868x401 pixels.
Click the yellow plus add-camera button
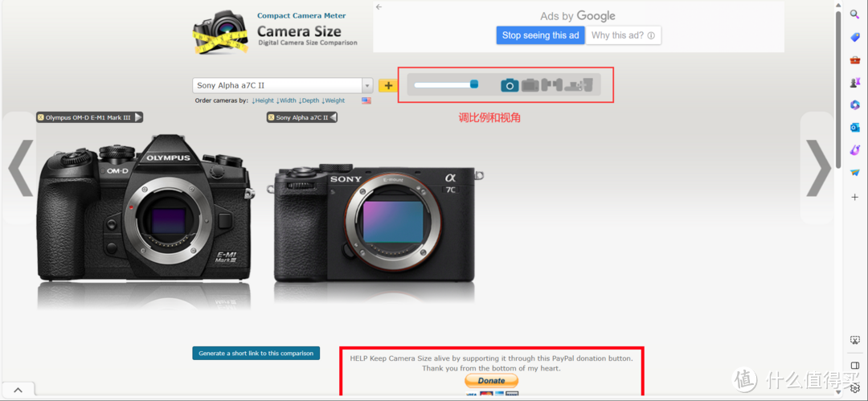(388, 85)
